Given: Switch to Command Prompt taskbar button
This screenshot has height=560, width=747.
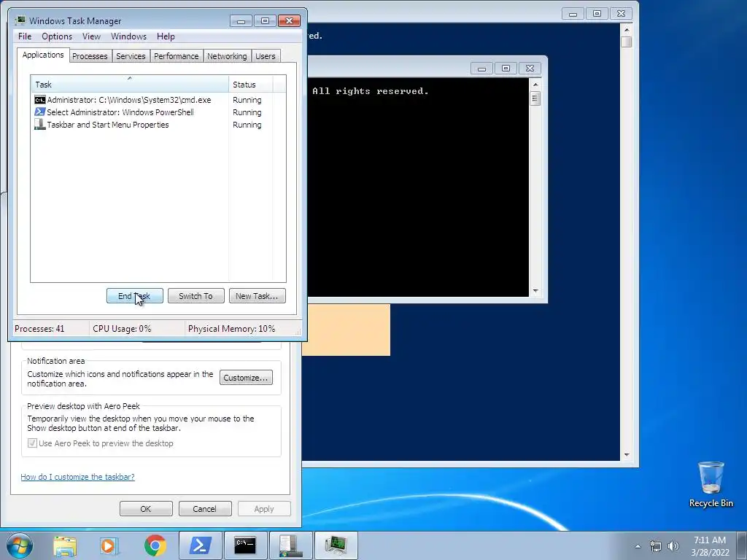Looking at the screenshot, I should (245, 545).
